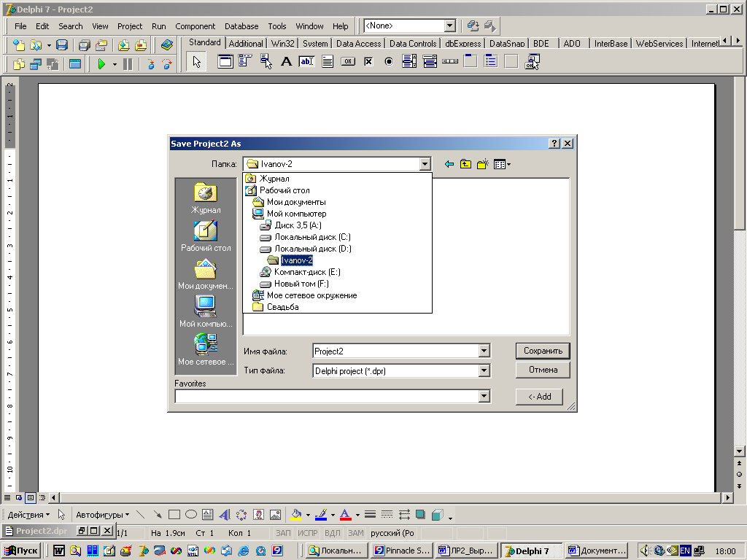
Task: Click the Word line color icon
Action: [321, 515]
